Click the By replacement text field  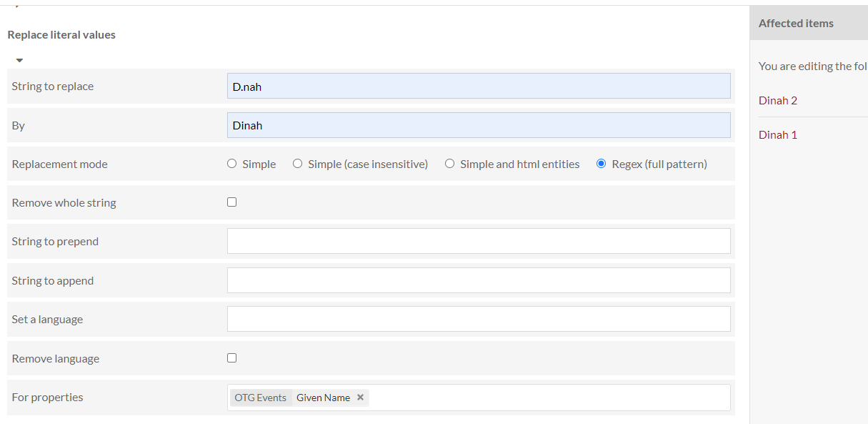(x=479, y=125)
